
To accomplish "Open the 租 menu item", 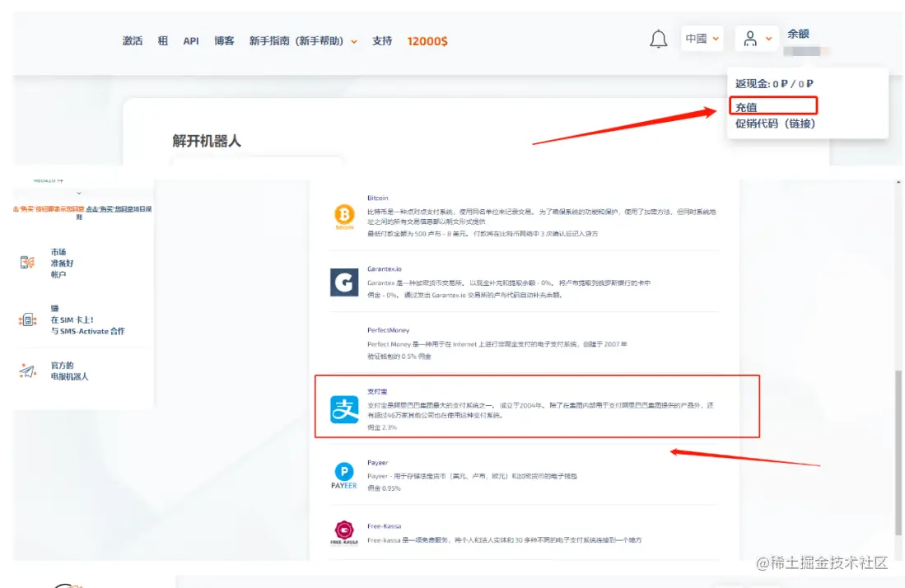I will pyautogui.click(x=163, y=41).
